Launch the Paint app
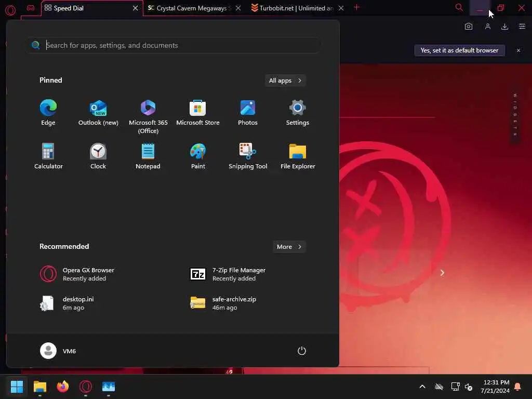This screenshot has height=399, width=532. pos(198,156)
